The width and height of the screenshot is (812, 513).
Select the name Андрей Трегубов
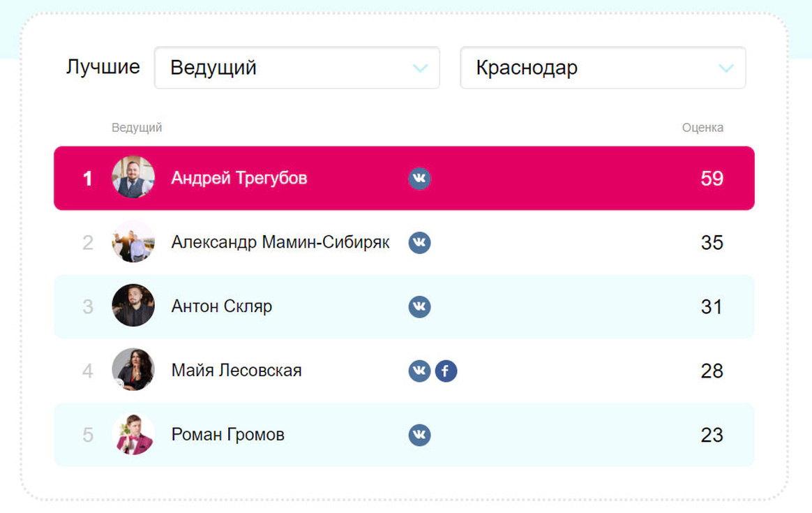tap(239, 178)
